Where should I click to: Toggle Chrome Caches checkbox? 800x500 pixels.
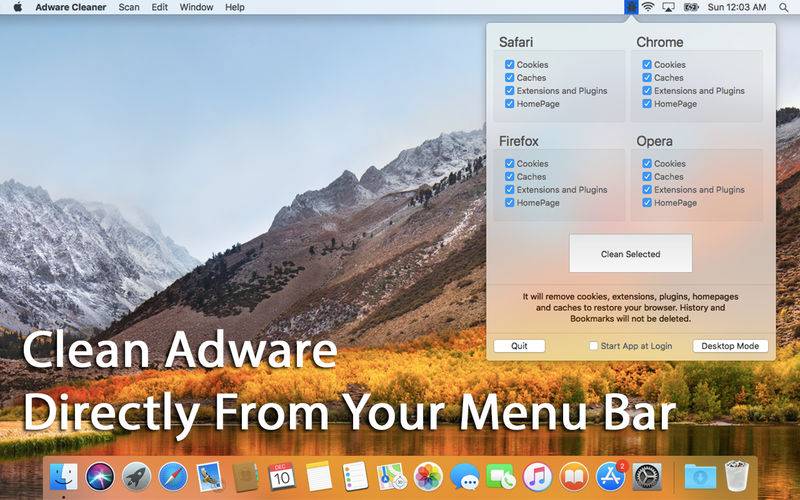pyautogui.click(x=647, y=78)
